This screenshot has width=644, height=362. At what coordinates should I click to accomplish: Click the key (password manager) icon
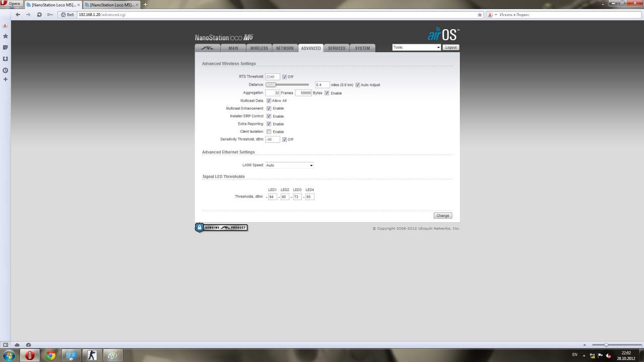[x=49, y=15]
